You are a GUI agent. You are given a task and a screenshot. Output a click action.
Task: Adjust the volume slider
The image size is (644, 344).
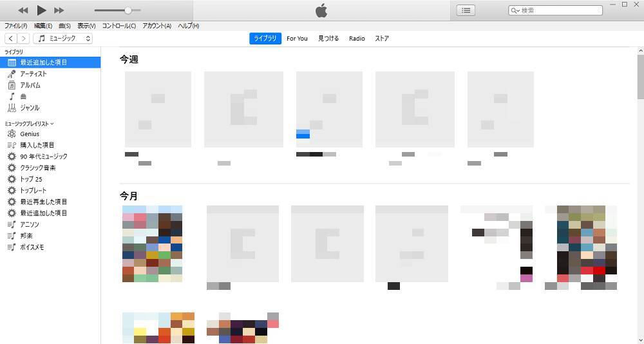point(128,10)
